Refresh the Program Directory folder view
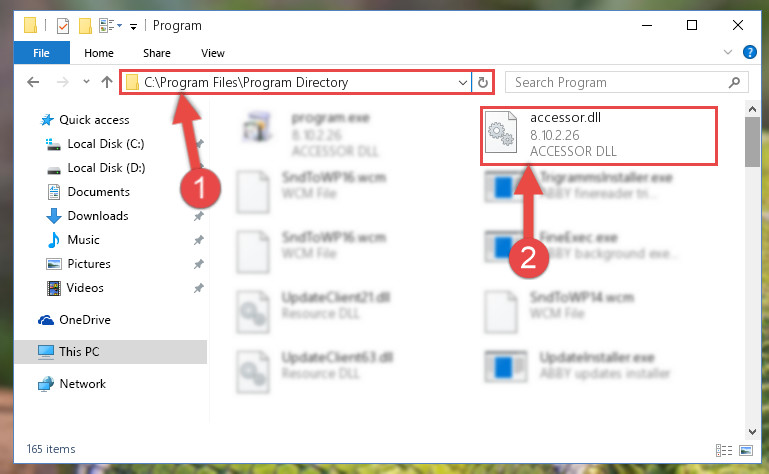 [483, 82]
